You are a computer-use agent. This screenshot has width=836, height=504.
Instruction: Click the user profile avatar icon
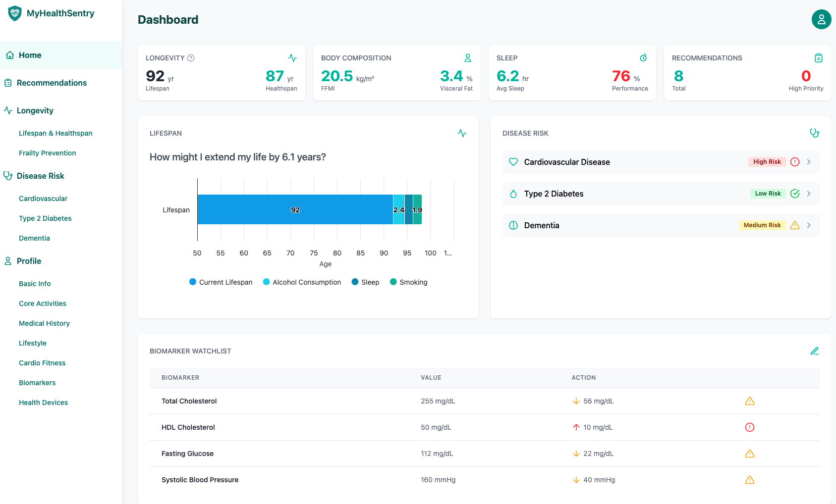[x=821, y=19]
